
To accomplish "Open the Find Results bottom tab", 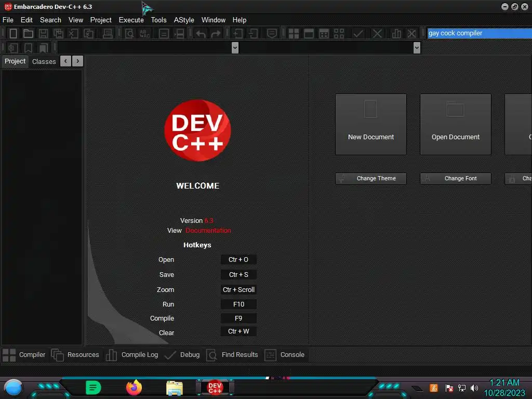I will tap(232, 355).
